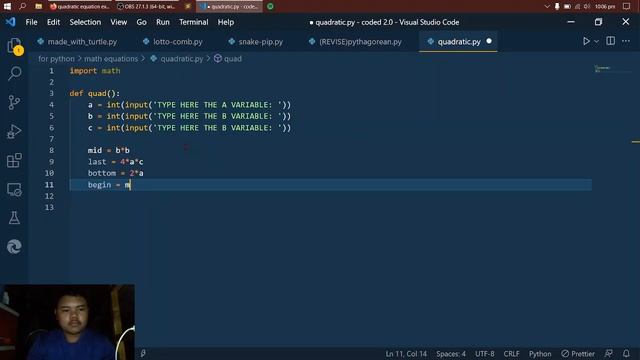The width and height of the screenshot is (640, 360).
Task: Run the Python file with play button
Action: coord(586,41)
